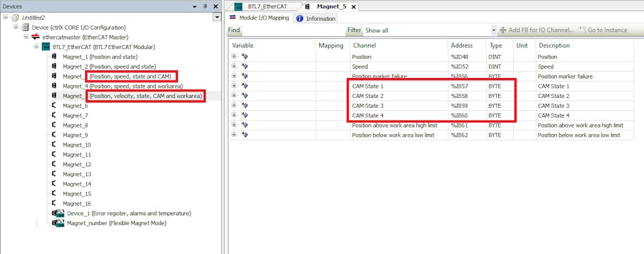Select the Magnet_2 module icon

point(55,66)
